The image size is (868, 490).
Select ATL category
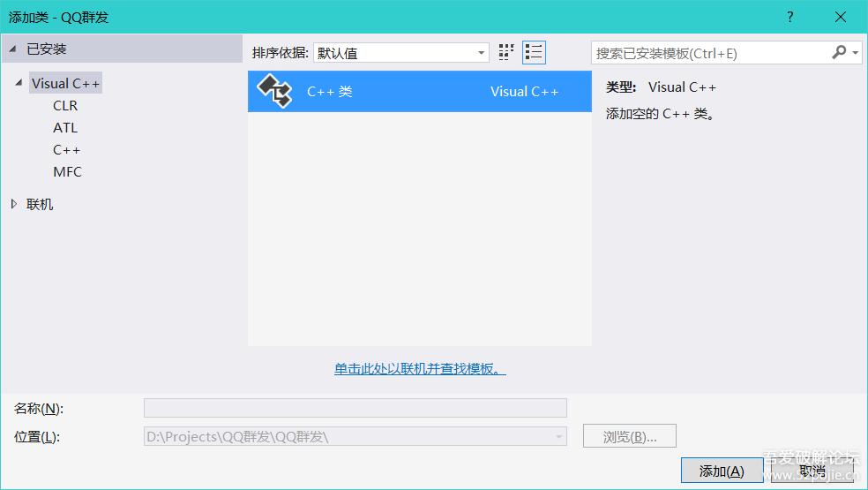65,127
